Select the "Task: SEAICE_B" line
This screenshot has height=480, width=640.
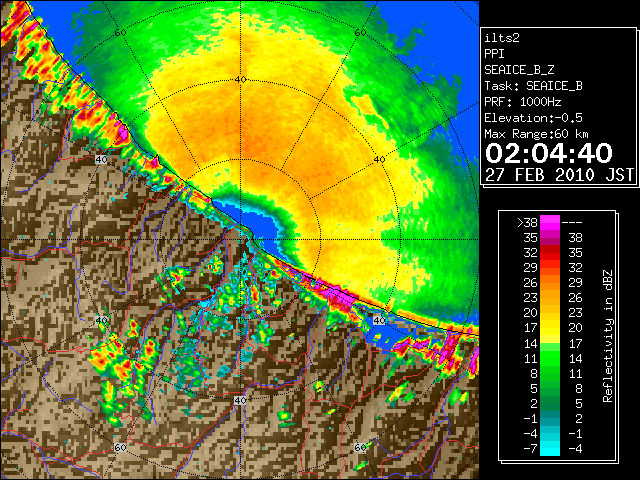(533, 86)
